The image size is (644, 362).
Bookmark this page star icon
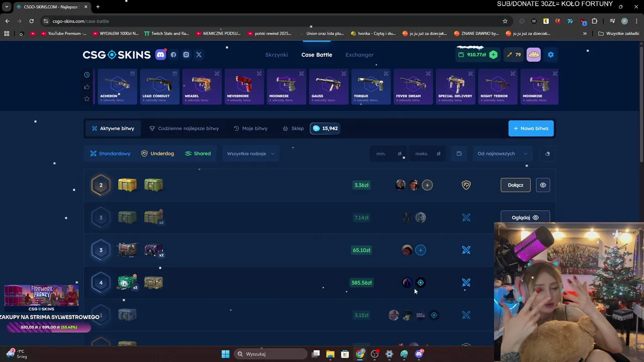pyautogui.click(x=505, y=21)
